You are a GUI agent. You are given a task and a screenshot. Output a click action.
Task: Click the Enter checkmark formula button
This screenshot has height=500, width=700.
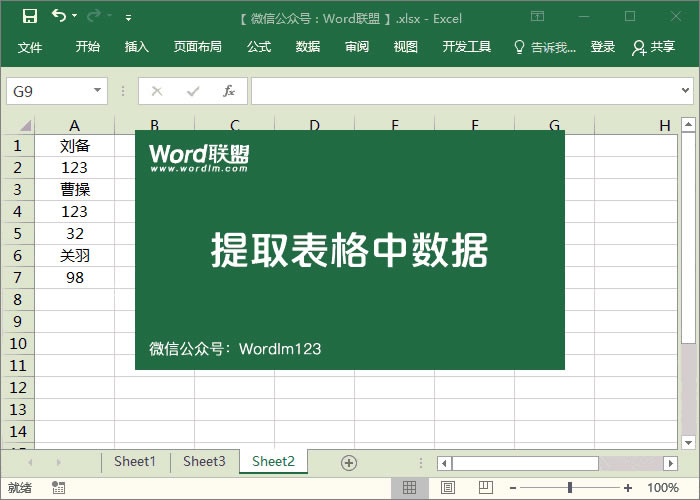point(193,91)
